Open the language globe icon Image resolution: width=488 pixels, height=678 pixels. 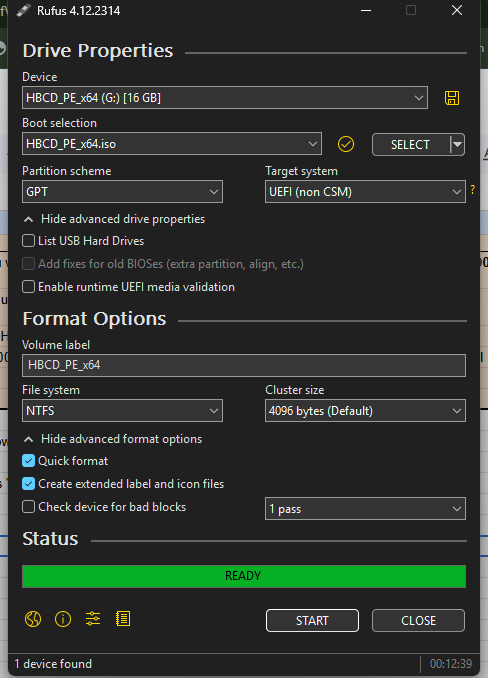coord(33,619)
